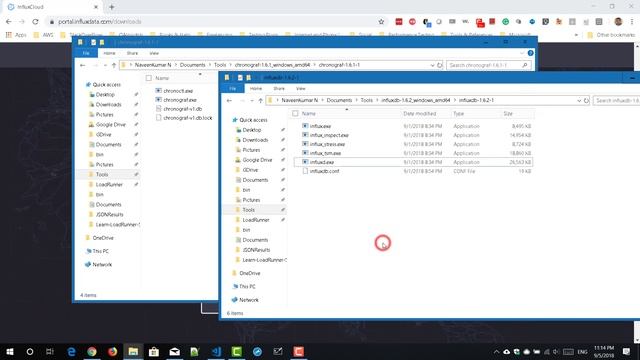The width and height of the screenshot is (640, 360).
Task: Select chronograf-v1.db file
Action: pos(182,109)
